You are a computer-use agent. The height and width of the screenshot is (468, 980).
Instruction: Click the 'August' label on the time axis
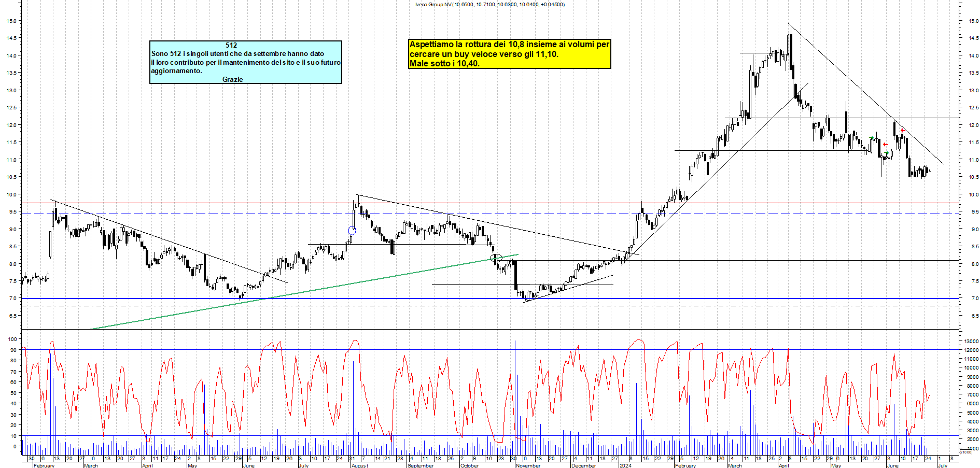[x=359, y=465]
